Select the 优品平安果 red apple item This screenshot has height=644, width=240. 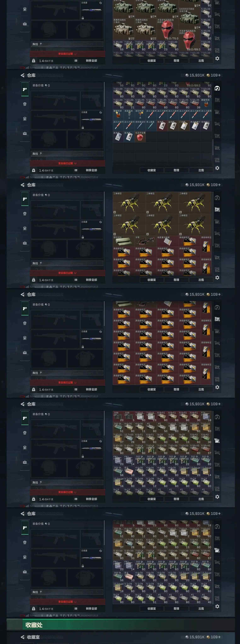click(x=140, y=137)
